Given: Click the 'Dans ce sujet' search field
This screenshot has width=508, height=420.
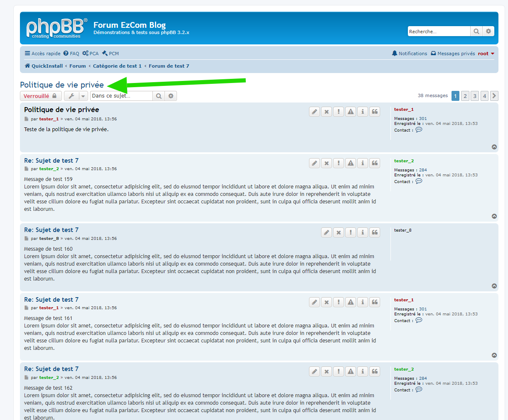Looking at the screenshot, I should coord(121,96).
